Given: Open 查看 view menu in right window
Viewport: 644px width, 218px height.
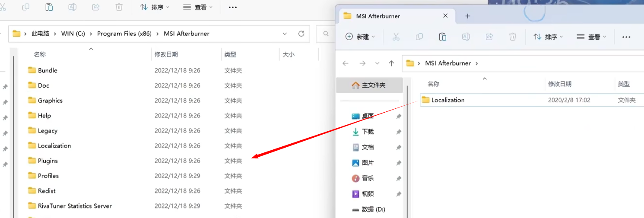Looking at the screenshot, I should click(592, 37).
